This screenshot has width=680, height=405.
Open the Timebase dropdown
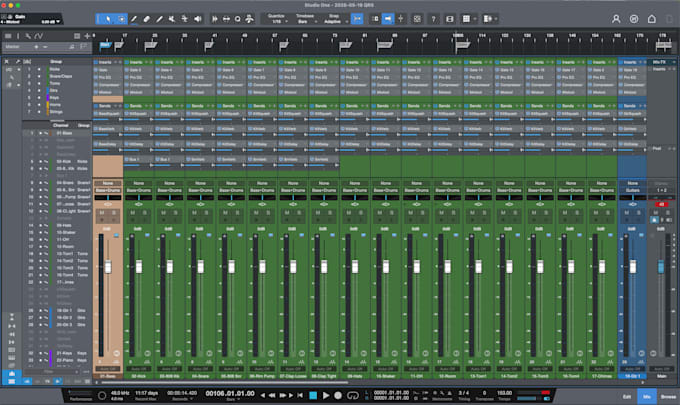(x=305, y=19)
